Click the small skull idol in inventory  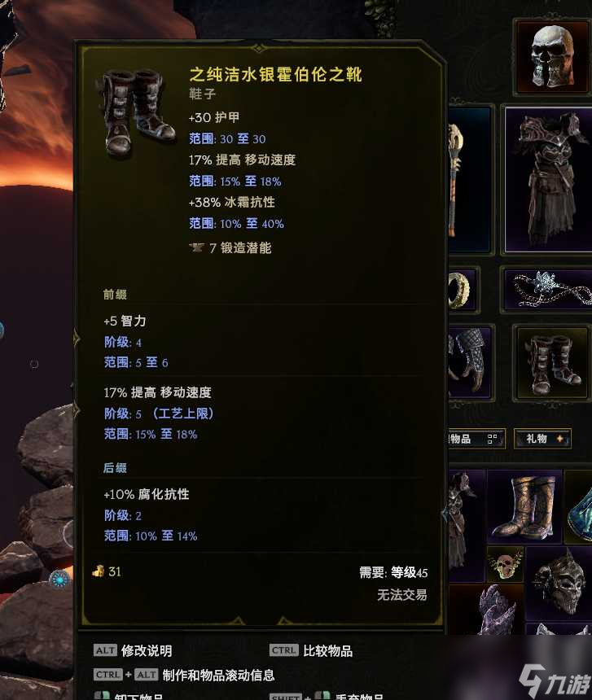click(506, 563)
